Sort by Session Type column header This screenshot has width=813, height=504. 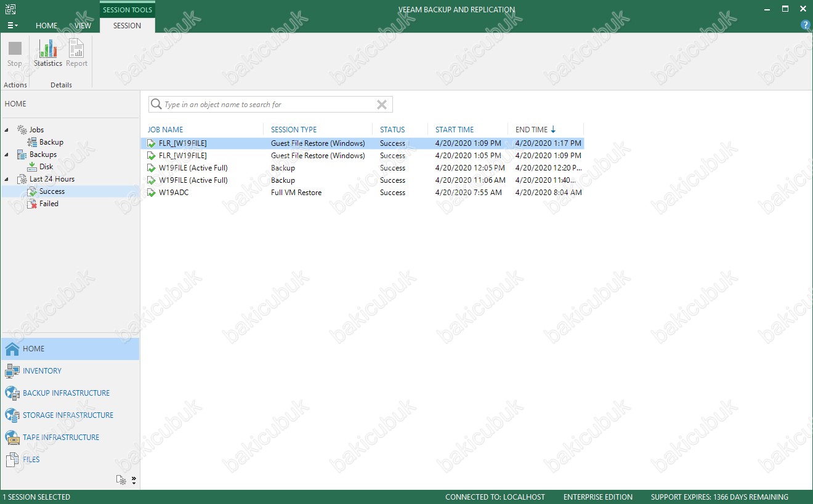[294, 130]
